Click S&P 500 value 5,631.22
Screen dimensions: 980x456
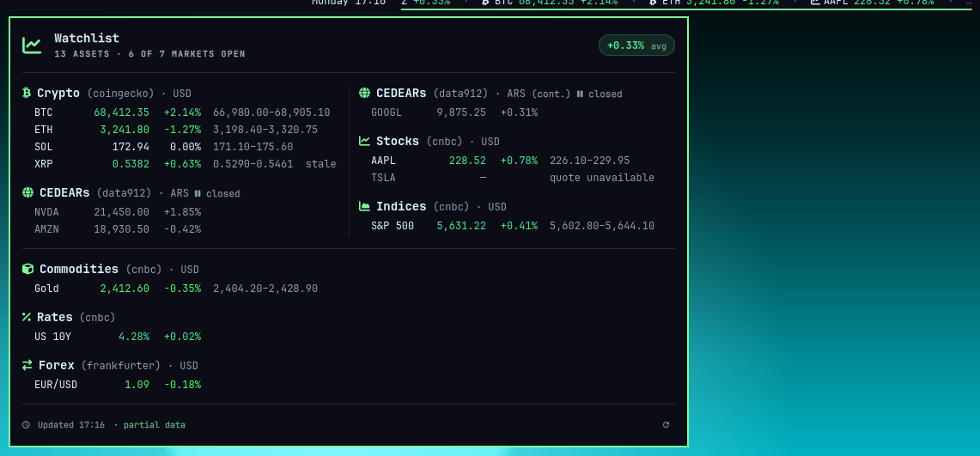pos(460,226)
